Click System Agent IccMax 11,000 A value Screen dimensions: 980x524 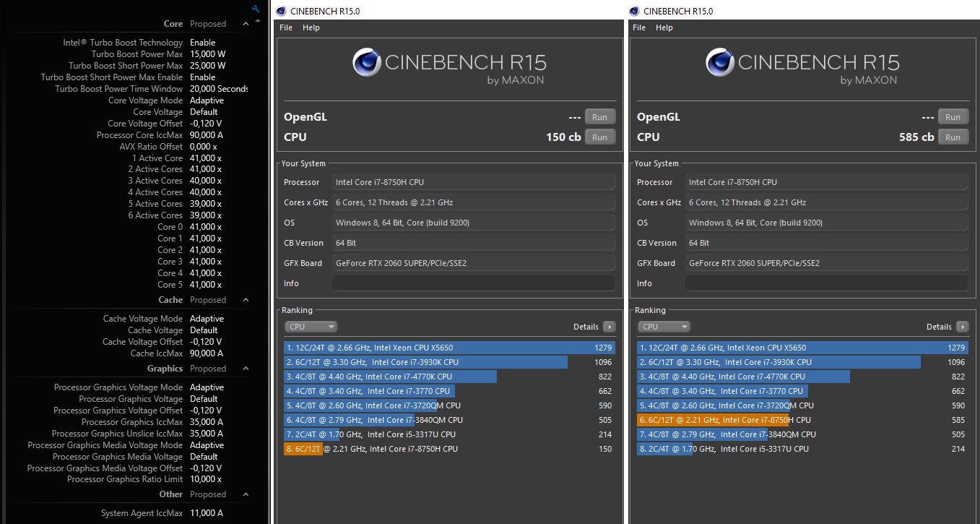click(x=207, y=513)
